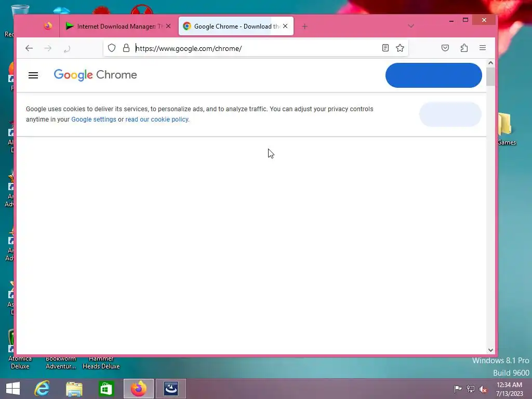Open the Windows Start button

[13, 389]
